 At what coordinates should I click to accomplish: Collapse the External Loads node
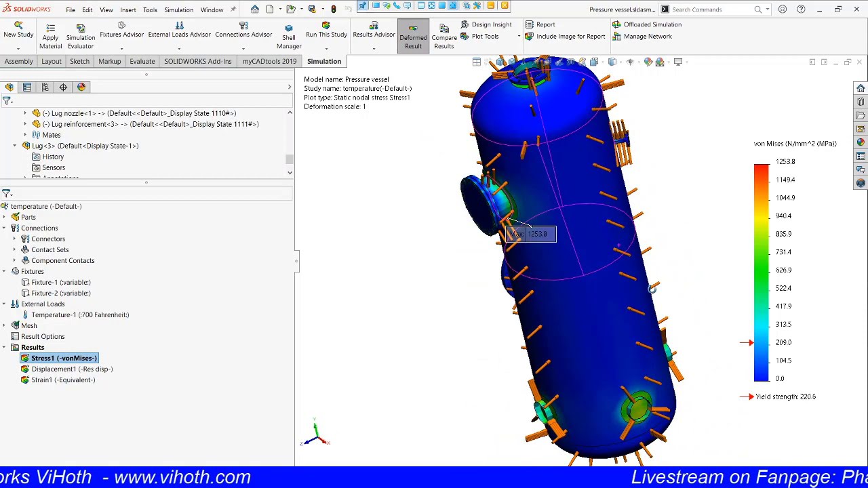pyautogui.click(x=3, y=304)
